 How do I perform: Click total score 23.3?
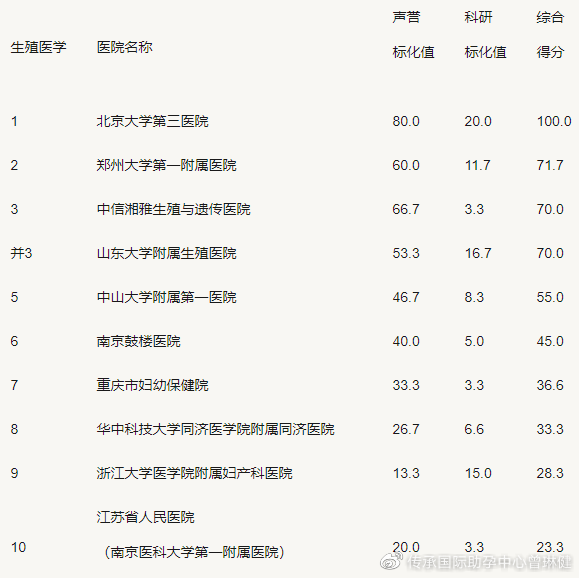click(x=550, y=547)
